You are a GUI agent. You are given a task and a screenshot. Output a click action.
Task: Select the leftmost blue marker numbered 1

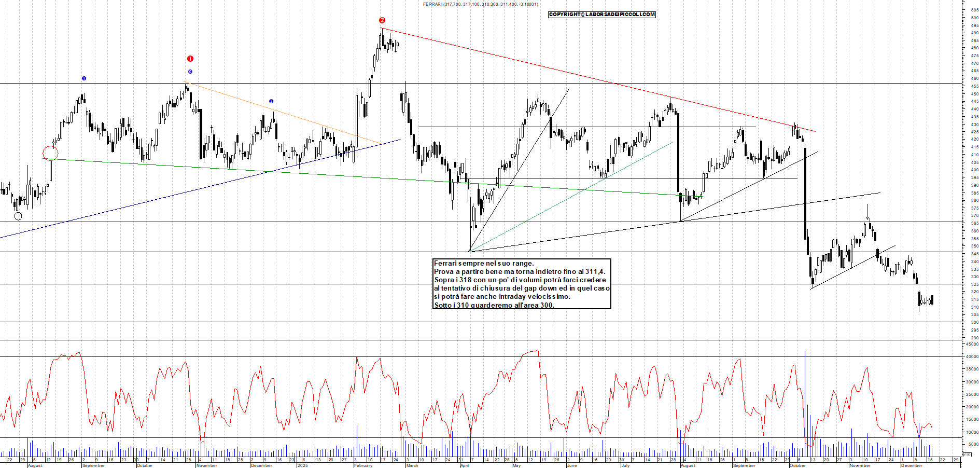(84, 78)
